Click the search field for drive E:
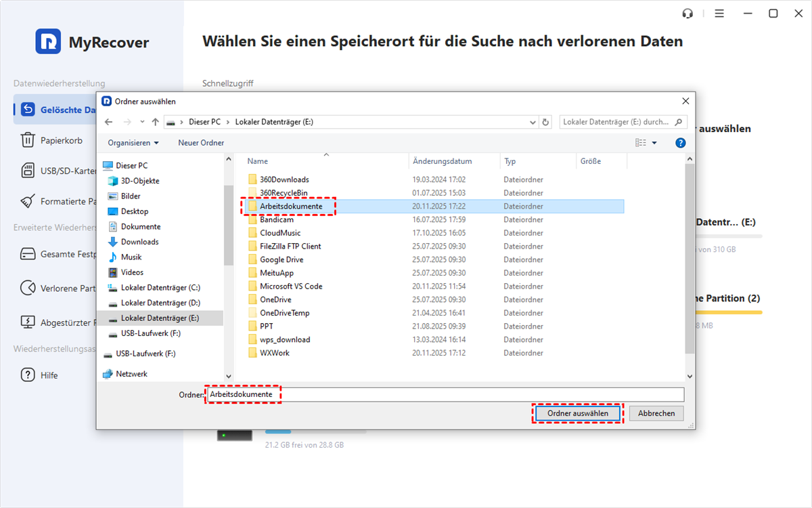 point(616,122)
